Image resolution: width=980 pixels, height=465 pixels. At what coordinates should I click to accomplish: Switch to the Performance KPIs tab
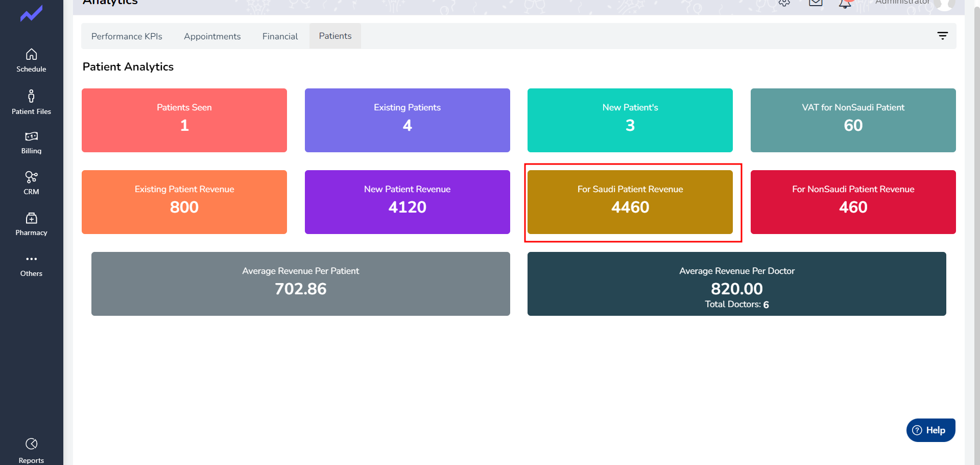[x=127, y=36]
